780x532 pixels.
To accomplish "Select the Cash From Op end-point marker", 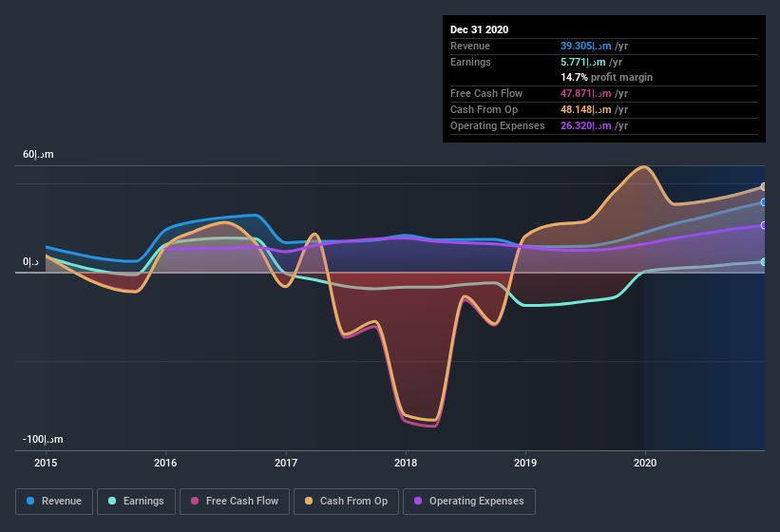I will point(764,187).
